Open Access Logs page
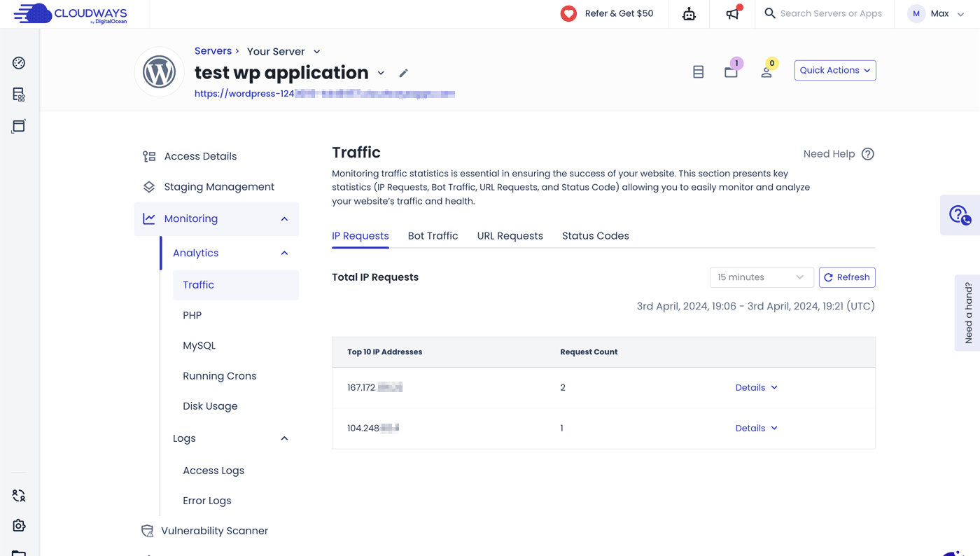Image resolution: width=980 pixels, height=556 pixels. (213, 471)
